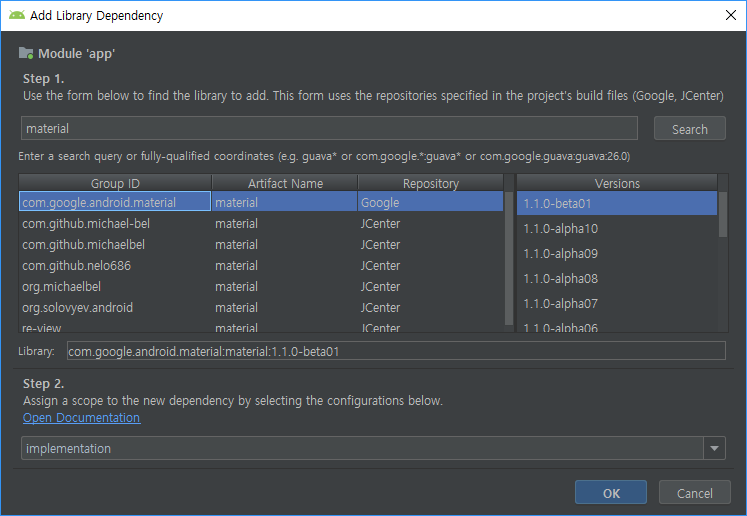Select com.github.michaelbel row
The height and width of the screenshot is (516, 747).
261,244
